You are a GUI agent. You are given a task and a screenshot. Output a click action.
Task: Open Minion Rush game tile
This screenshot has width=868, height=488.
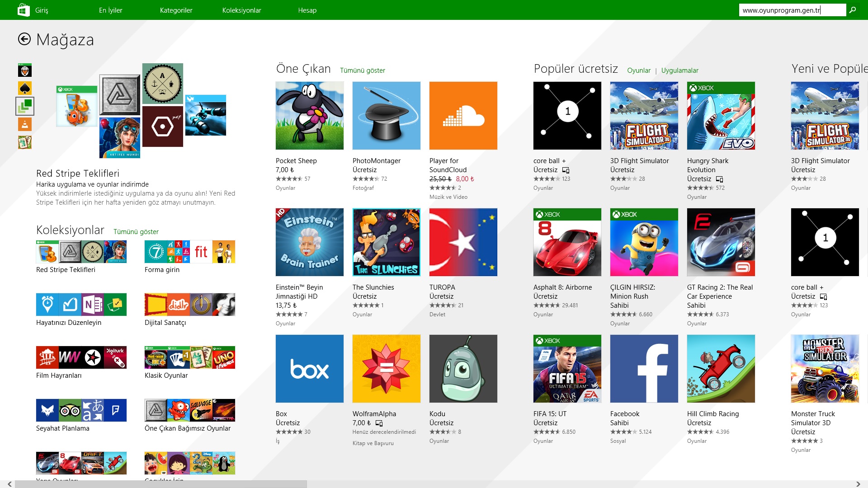[x=644, y=242]
